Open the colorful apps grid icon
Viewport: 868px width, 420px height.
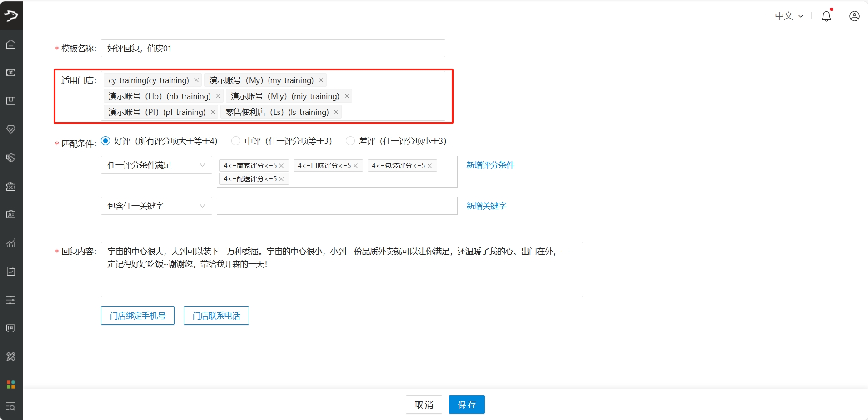point(11,385)
